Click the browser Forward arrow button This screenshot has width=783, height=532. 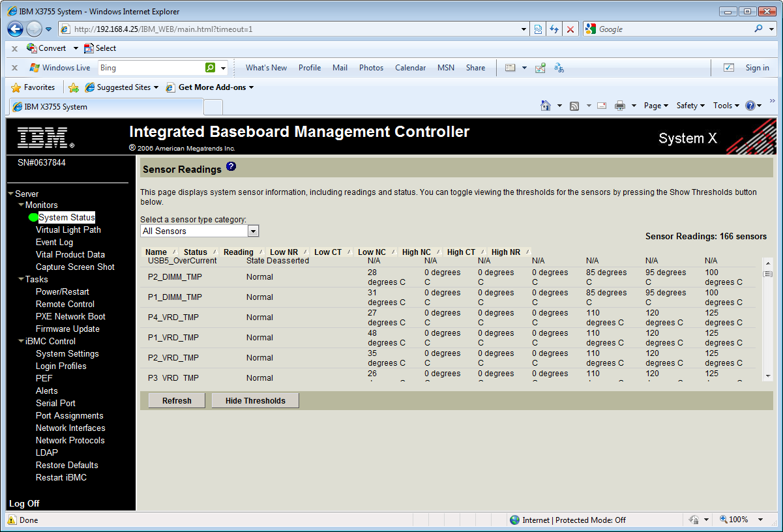(x=35, y=29)
